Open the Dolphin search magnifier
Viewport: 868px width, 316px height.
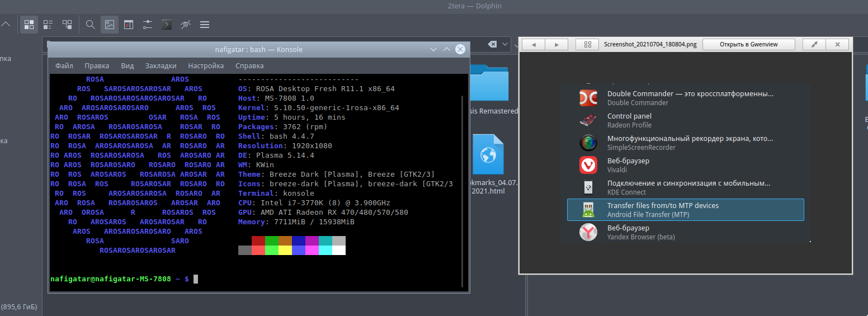point(90,25)
